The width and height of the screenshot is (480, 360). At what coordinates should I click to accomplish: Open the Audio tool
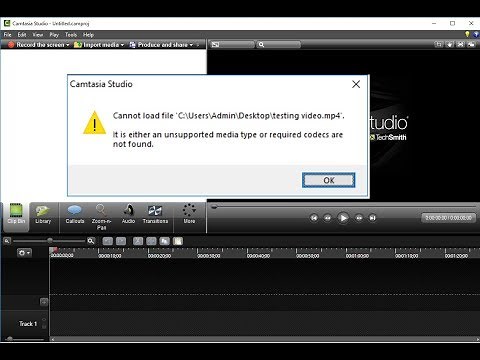128,214
